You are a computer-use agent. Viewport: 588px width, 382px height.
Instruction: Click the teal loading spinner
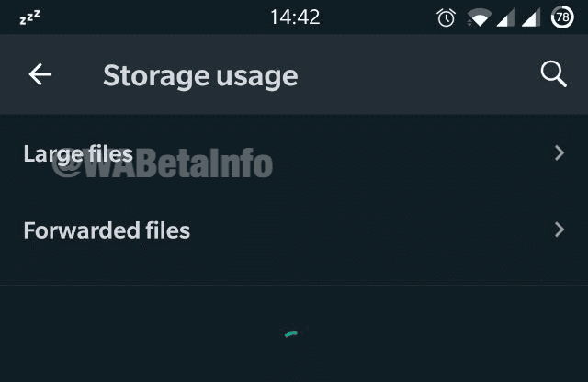tap(291, 334)
